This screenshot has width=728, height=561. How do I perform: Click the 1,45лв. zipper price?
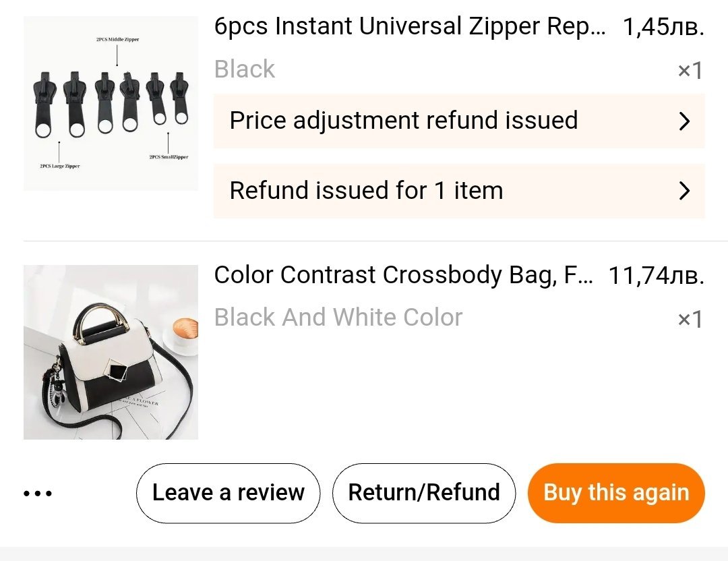[x=663, y=28]
